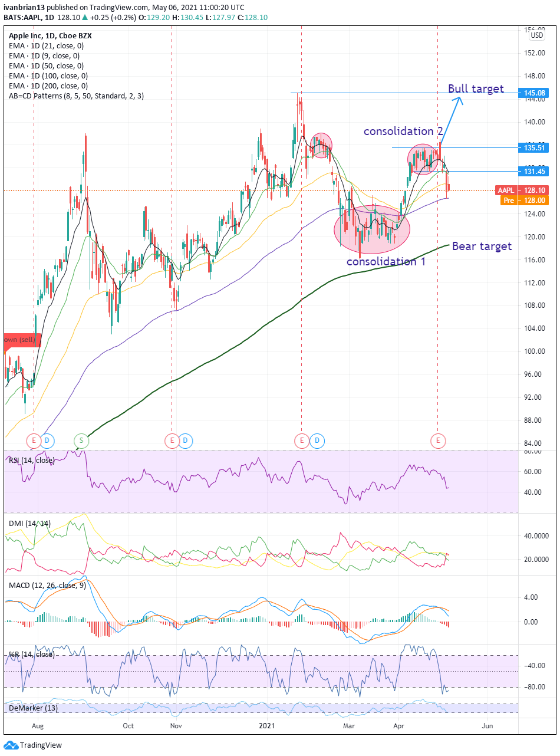The height and width of the screenshot is (756, 560).
Task: Click the dividend D marker nearest the Aug label
Action: tap(48, 440)
